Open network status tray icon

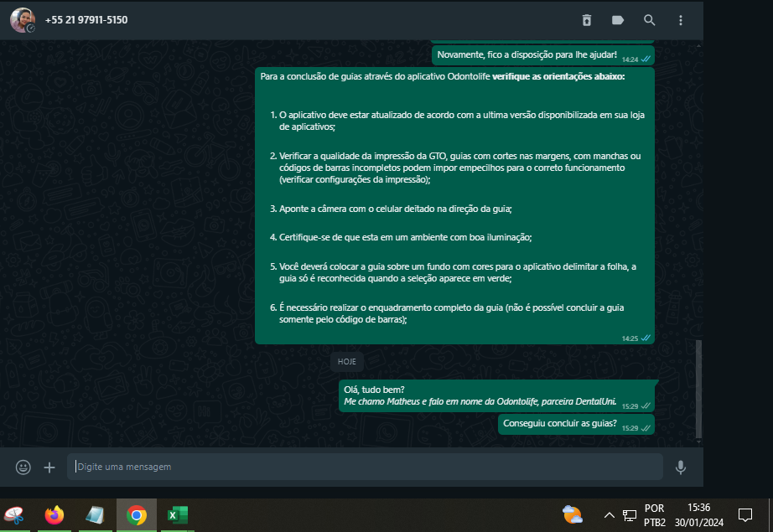pos(630,515)
